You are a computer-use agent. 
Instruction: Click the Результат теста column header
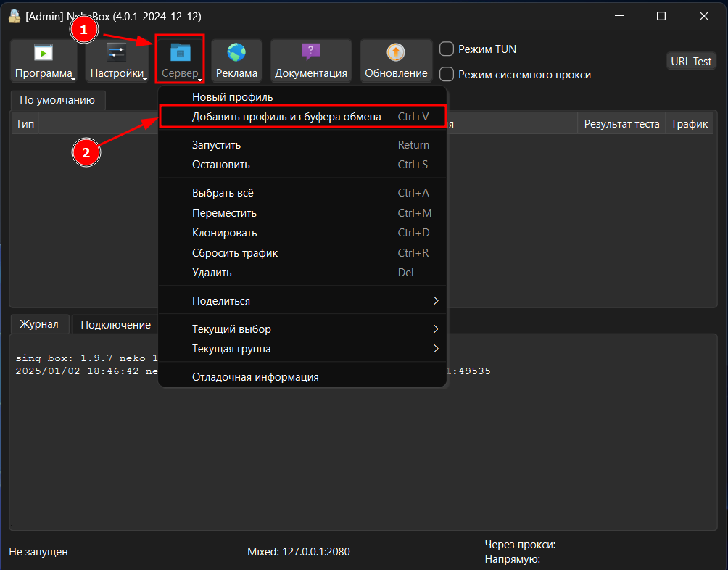pos(621,124)
